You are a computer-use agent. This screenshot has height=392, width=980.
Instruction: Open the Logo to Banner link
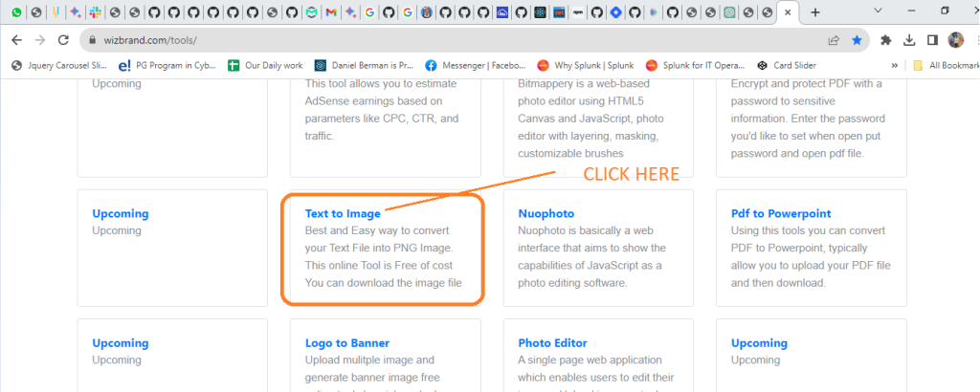tap(347, 342)
